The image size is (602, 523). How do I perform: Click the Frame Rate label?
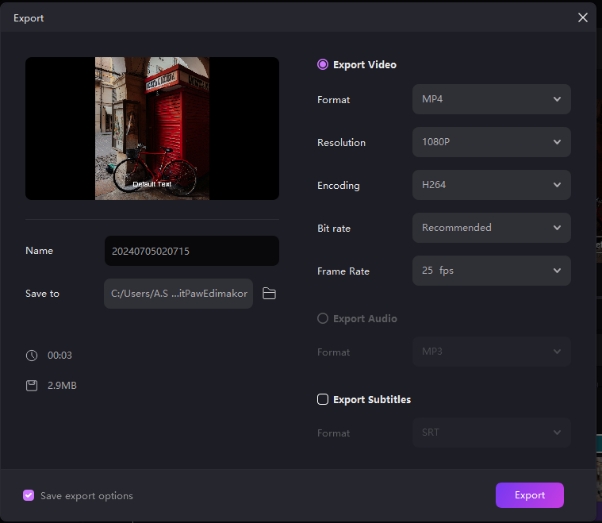(343, 271)
